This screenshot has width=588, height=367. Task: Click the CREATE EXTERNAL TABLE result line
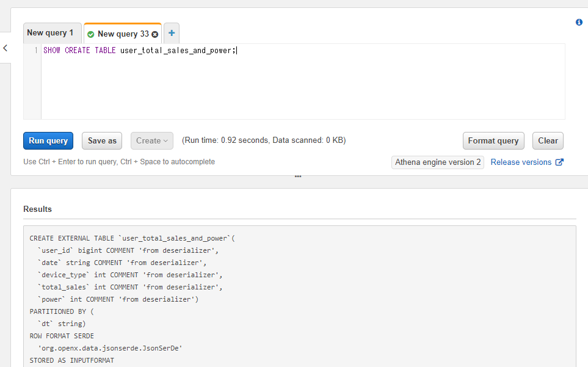132,238
